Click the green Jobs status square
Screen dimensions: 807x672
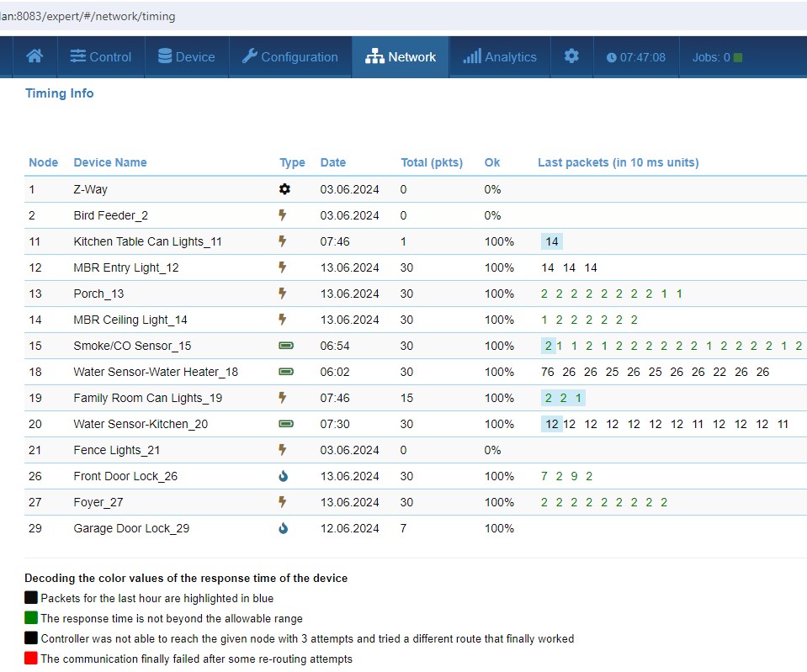pos(737,57)
